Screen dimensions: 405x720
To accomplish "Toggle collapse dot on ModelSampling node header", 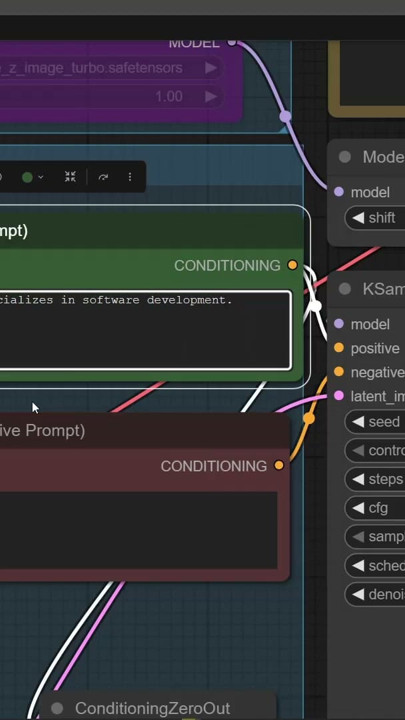I will (x=344, y=157).
